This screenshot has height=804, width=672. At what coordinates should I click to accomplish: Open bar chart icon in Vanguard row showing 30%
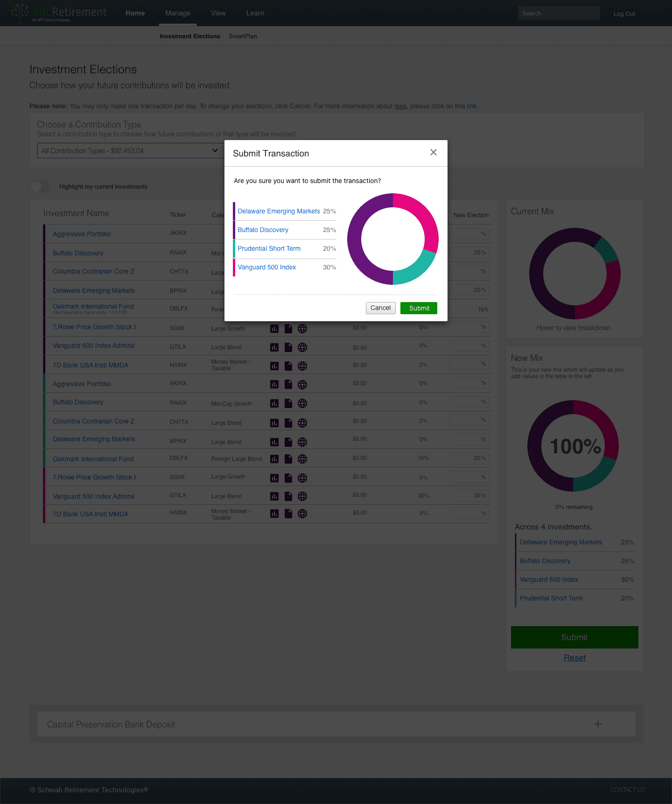(274, 496)
